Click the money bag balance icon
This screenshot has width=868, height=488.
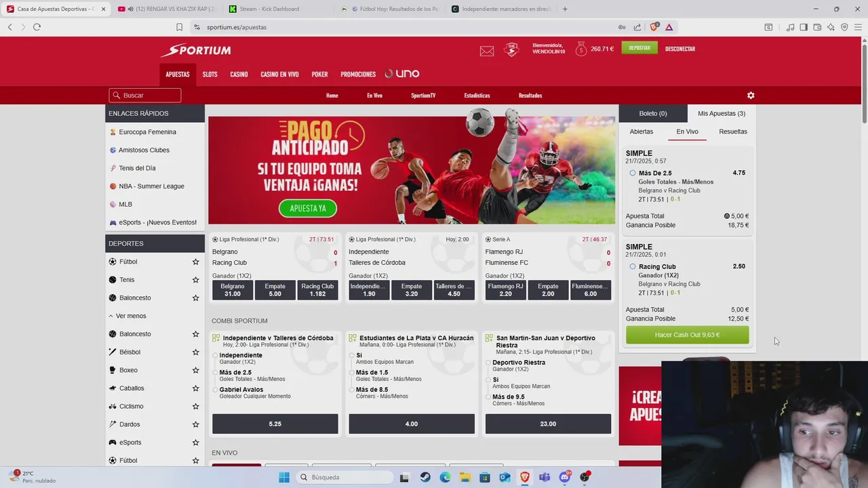pyautogui.click(x=581, y=49)
